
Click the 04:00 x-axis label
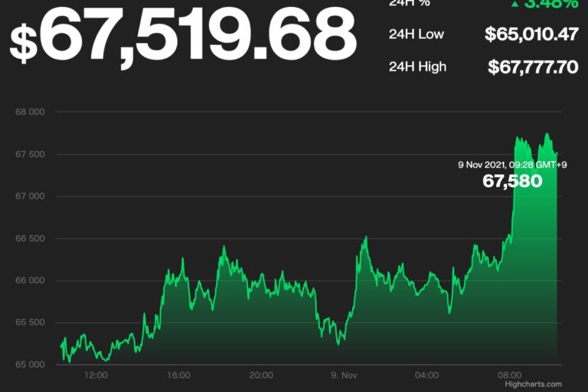tap(426, 375)
